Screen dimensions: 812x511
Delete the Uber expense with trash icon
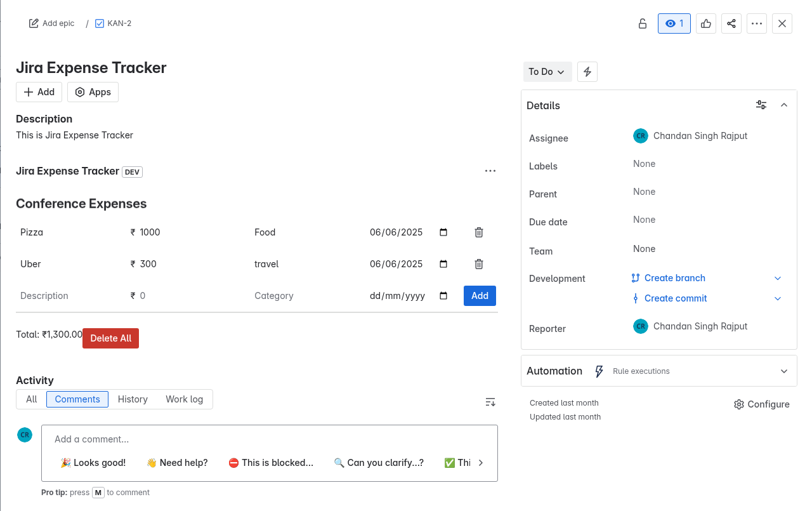pyautogui.click(x=479, y=264)
